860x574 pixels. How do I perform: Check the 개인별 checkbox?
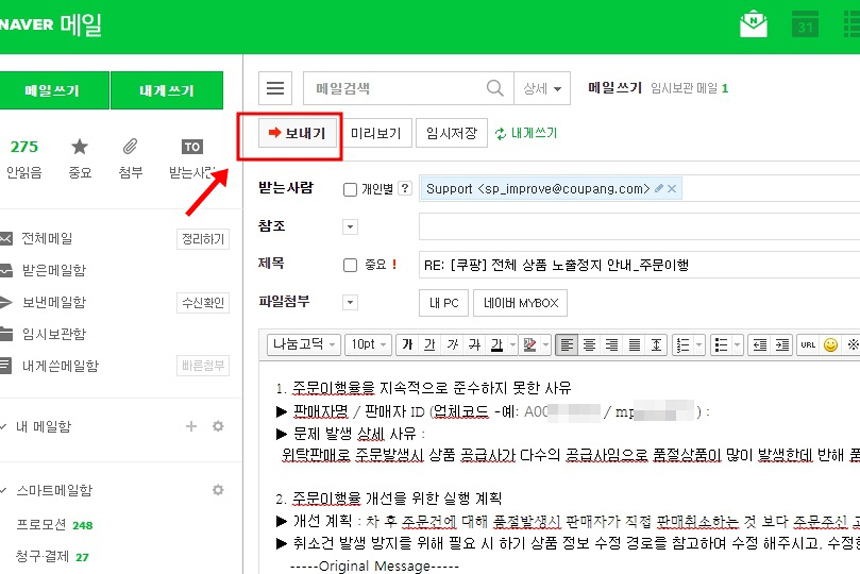(350, 190)
